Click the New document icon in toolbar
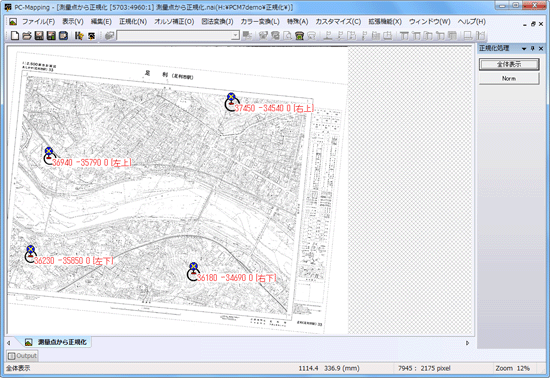 click(15, 35)
